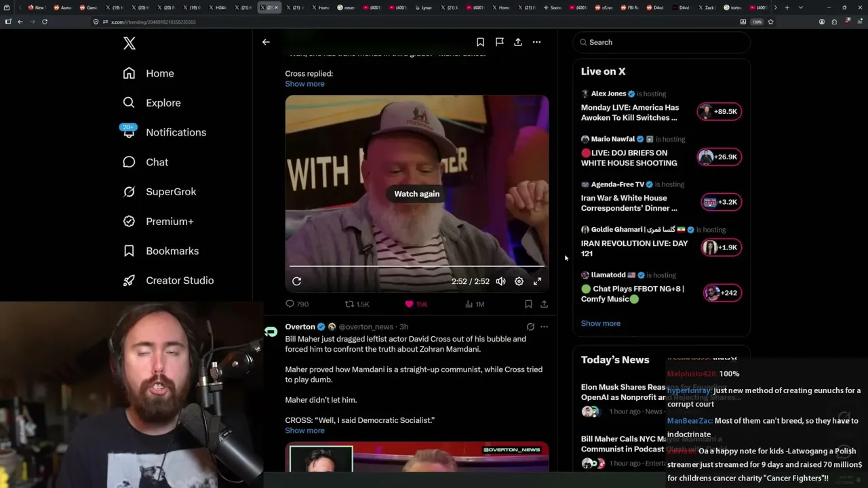Open the @overton_news handle link
This screenshot has width=868, height=488.
click(366, 327)
